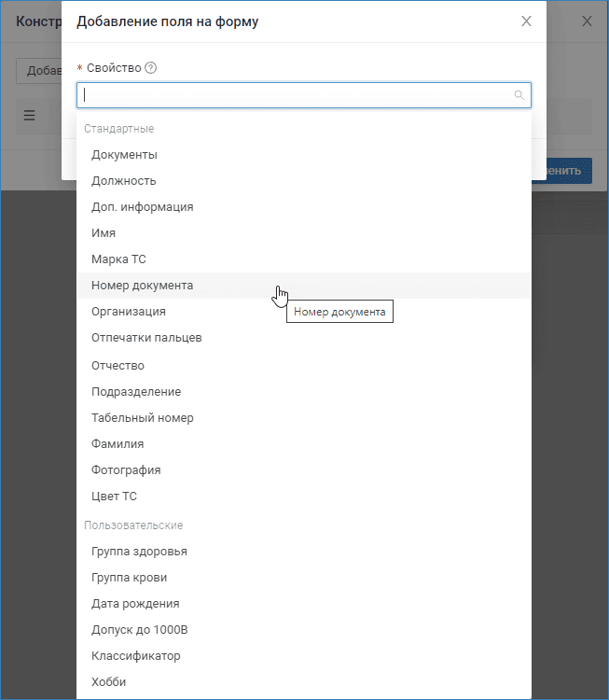Choose the Цвет ТС property
Screen dimensions: 609x700
114,497
